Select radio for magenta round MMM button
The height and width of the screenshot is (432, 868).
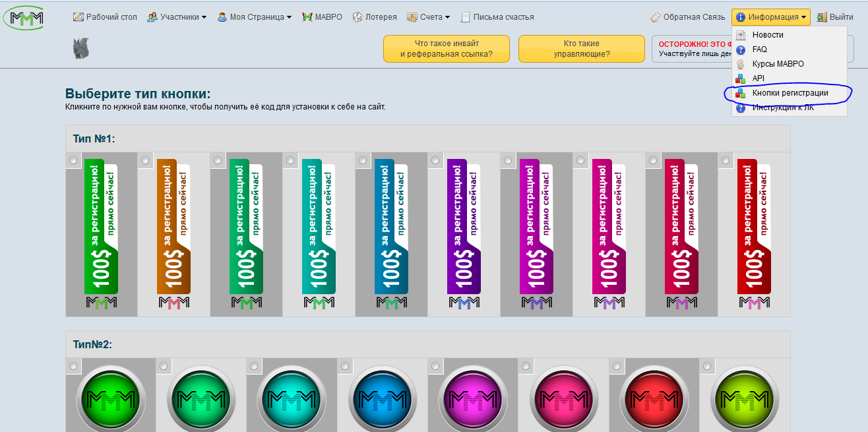435,366
